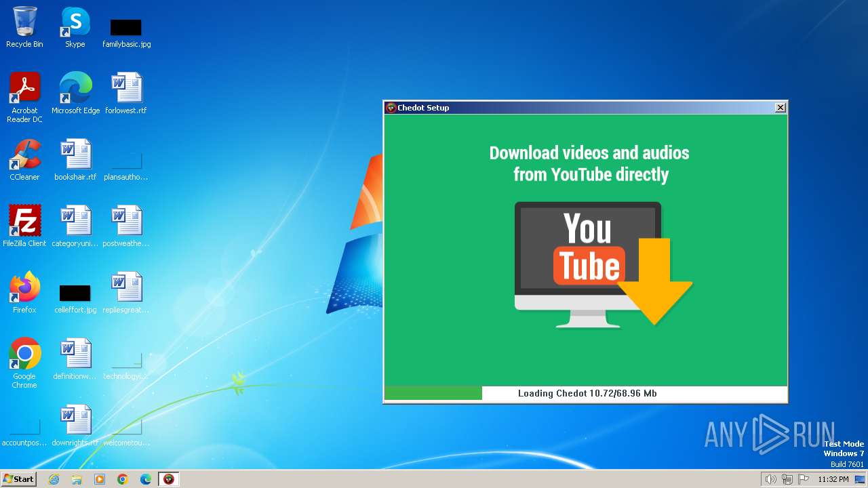This screenshot has width=868, height=488.
Task: Click the volume speaker tray icon
Action: [x=770, y=479]
